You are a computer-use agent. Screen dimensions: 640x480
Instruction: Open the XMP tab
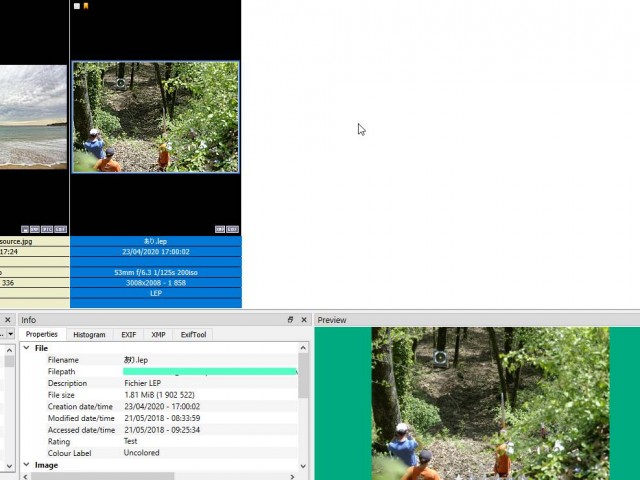tap(158, 334)
